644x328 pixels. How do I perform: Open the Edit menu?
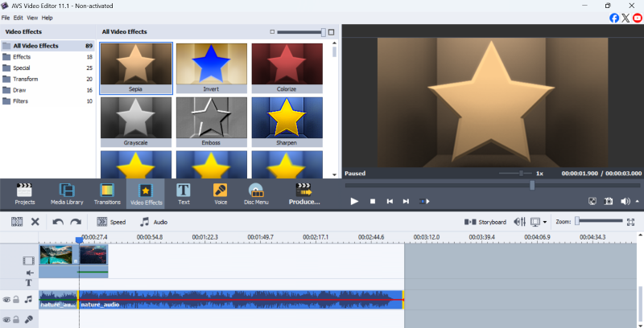tap(18, 17)
